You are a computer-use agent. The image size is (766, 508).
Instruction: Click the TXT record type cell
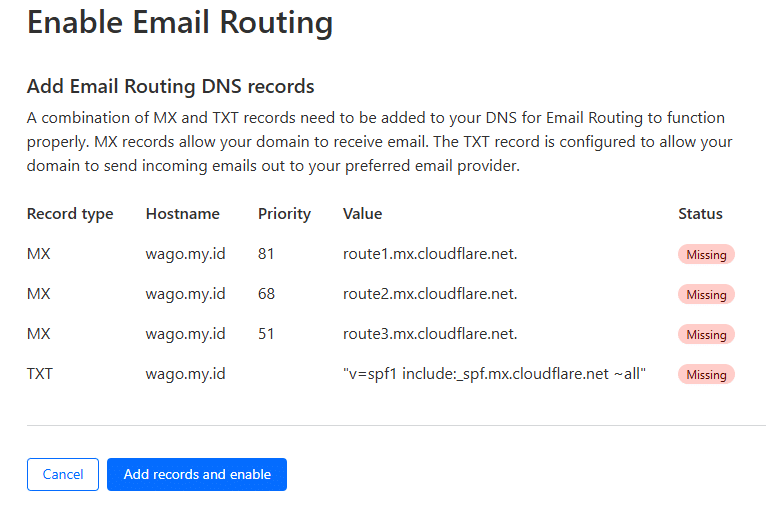coord(40,374)
